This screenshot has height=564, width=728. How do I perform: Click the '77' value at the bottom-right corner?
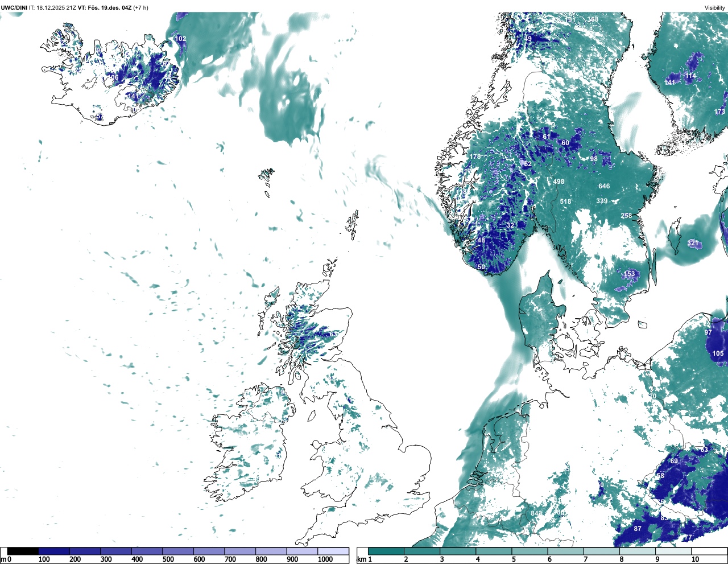point(688,537)
